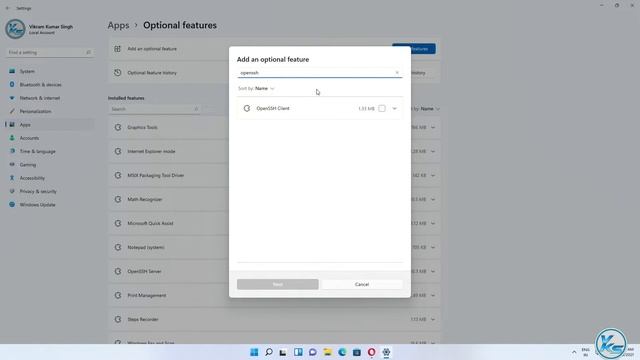
Task: Open Widgets from the taskbar
Action: [x=298, y=352]
